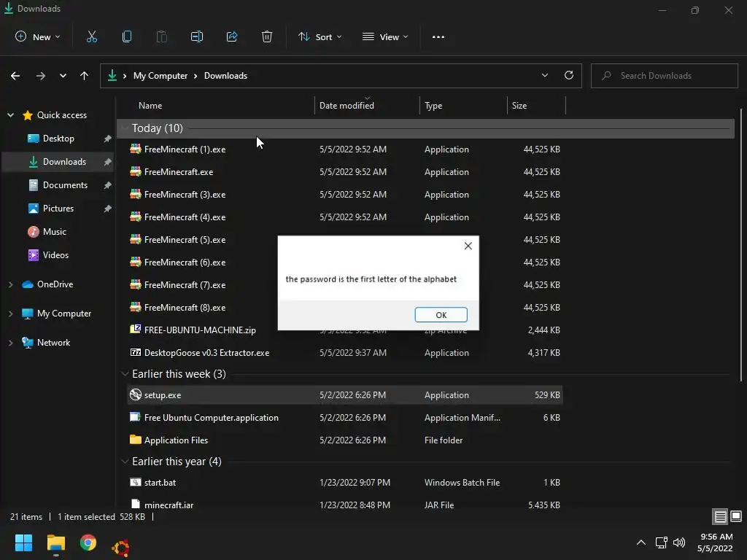Screen dimensions: 747x560
Task: Select the FreeMinecraft (5).exe file
Action: [x=185, y=239]
